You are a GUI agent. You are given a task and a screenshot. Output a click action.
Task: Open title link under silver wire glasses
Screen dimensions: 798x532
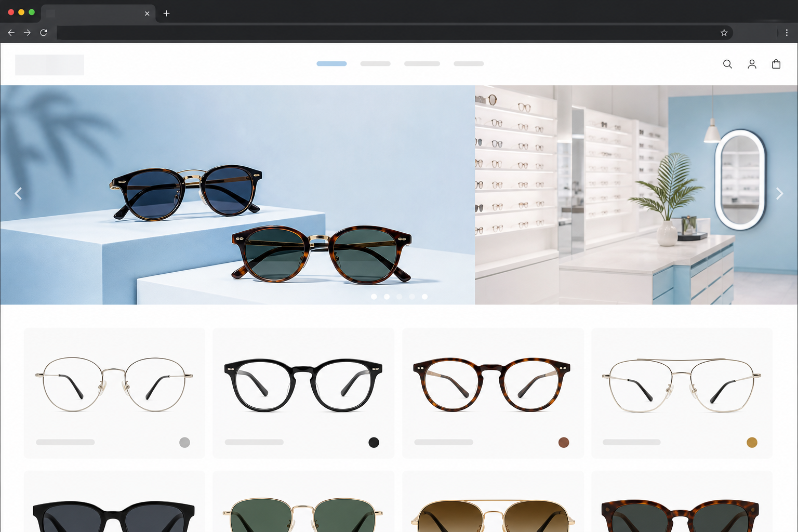(x=65, y=442)
